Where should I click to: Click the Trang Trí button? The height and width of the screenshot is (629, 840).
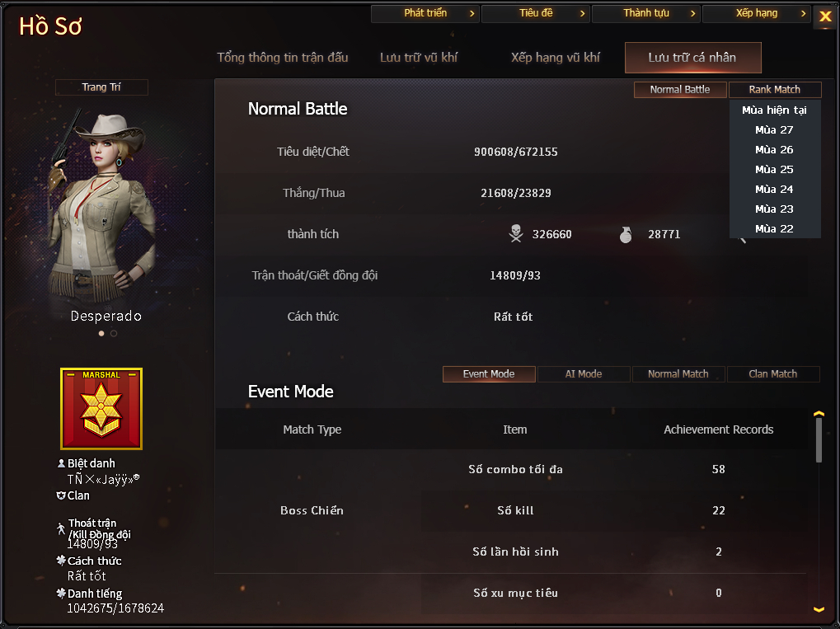pyautogui.click(x=101, y=87)
